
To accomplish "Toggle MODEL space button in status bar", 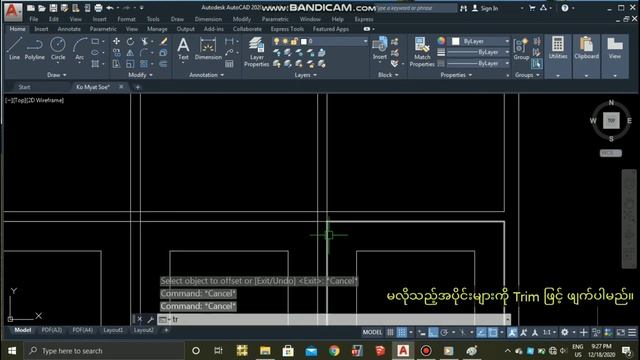I will pos(372,332).
